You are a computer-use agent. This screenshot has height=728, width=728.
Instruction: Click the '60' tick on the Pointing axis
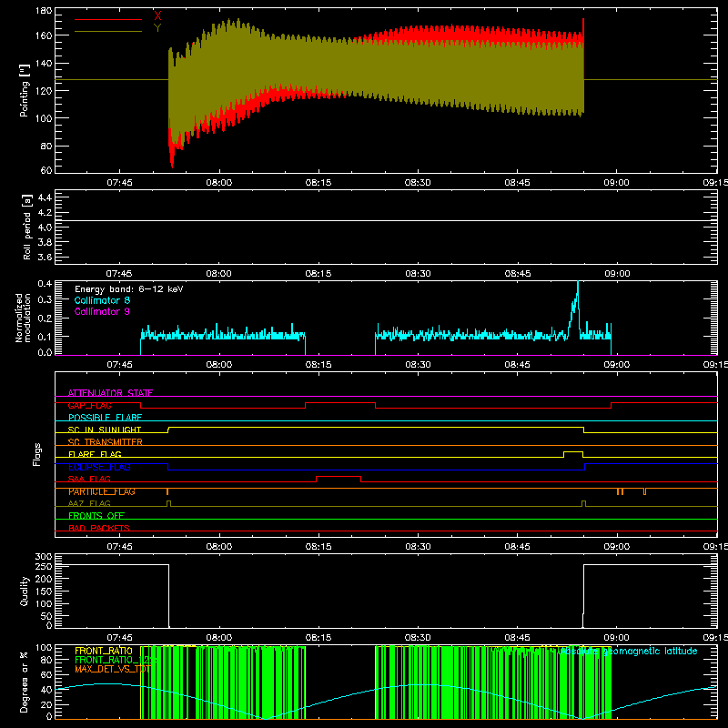[x=46, y=170]
